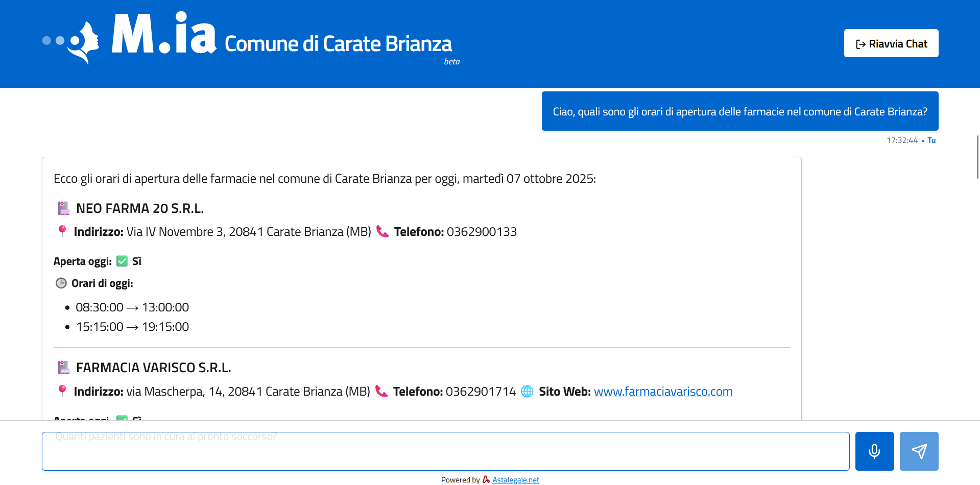Click the globe icon next to Sito Web
The height and width of the screenshot is (485, 980).
click(527, 392)
